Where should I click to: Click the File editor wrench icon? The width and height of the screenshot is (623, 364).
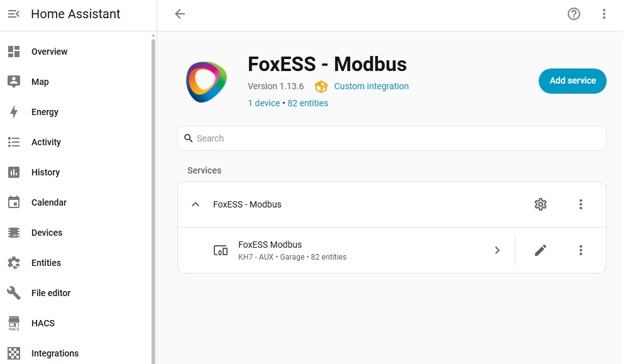pos(14,293)
